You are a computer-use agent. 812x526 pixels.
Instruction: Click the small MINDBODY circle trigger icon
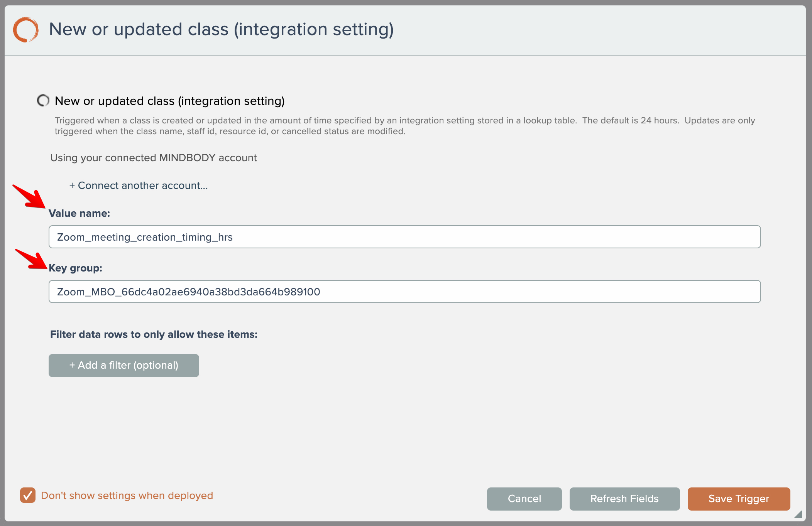coord(43,101)
